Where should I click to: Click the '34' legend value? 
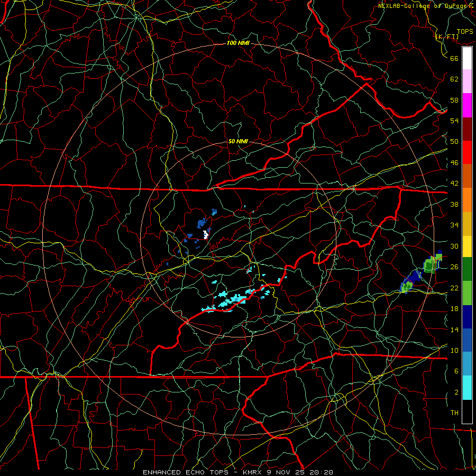[x=454, y=225]
